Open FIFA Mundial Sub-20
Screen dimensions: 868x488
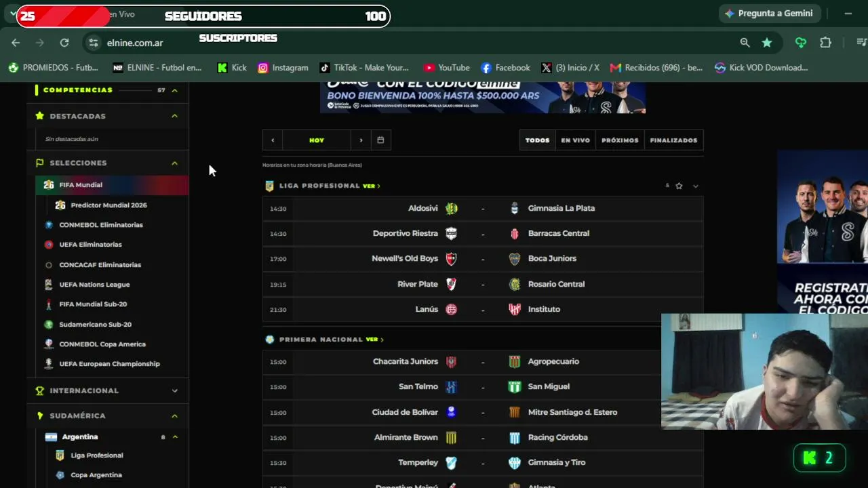tap(93, 304)
